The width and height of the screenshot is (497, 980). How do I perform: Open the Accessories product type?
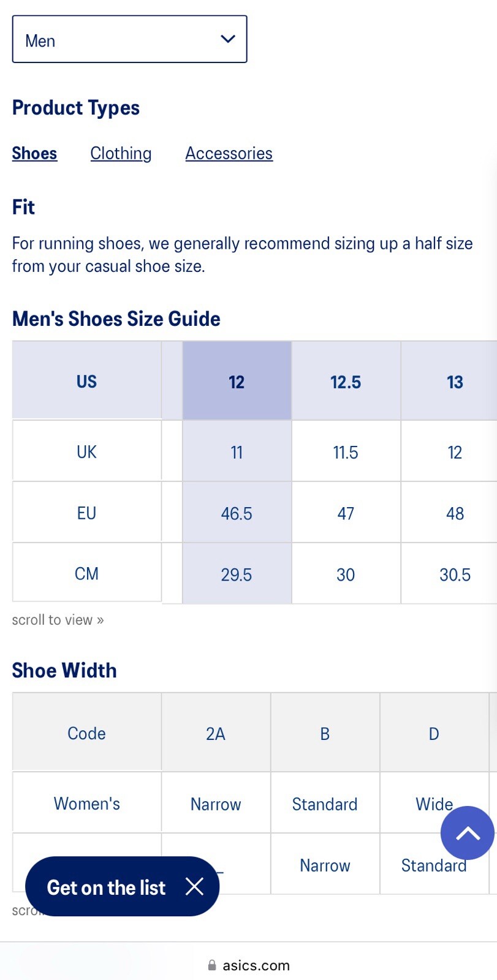pos(229,153)
